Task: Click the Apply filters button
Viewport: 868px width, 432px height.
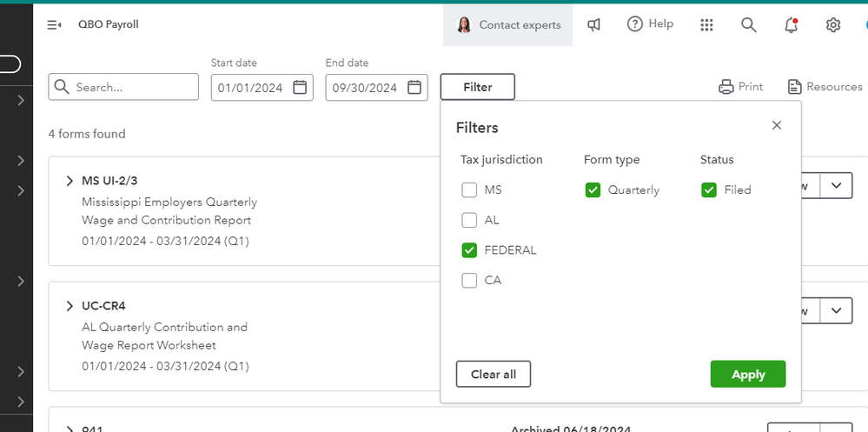Action: pyautogui.click(x=747, y=375)
